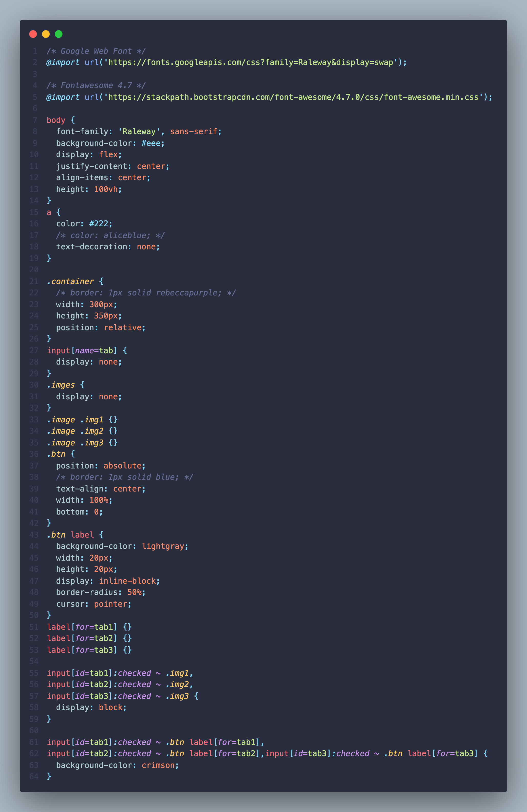Click the green maximize window dot
The width and height of the screenshot is (527, 812).
click(59, 34)
